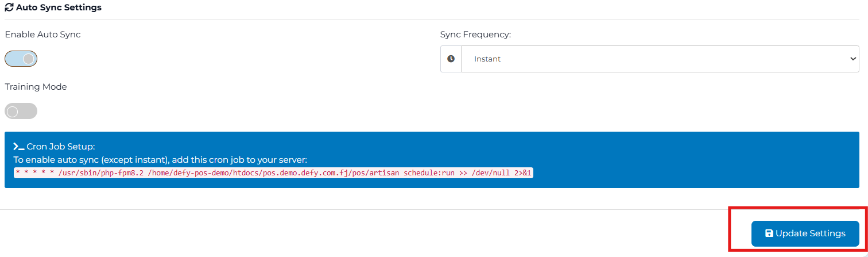868x257 pixels.
Task: Disable the Enable Auto Sync switch
Action: pos(21,59)
